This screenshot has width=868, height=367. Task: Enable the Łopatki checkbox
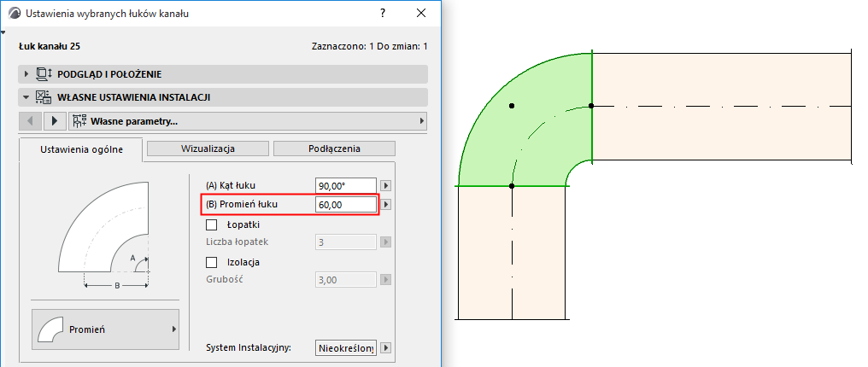(211, 225)
